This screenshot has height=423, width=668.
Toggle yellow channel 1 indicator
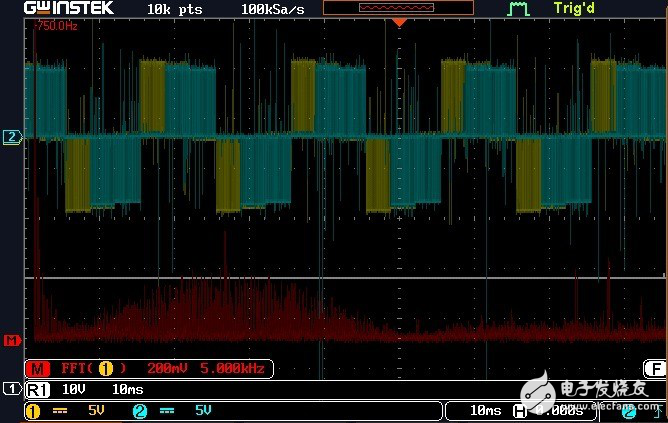click(x=33, y=410)
